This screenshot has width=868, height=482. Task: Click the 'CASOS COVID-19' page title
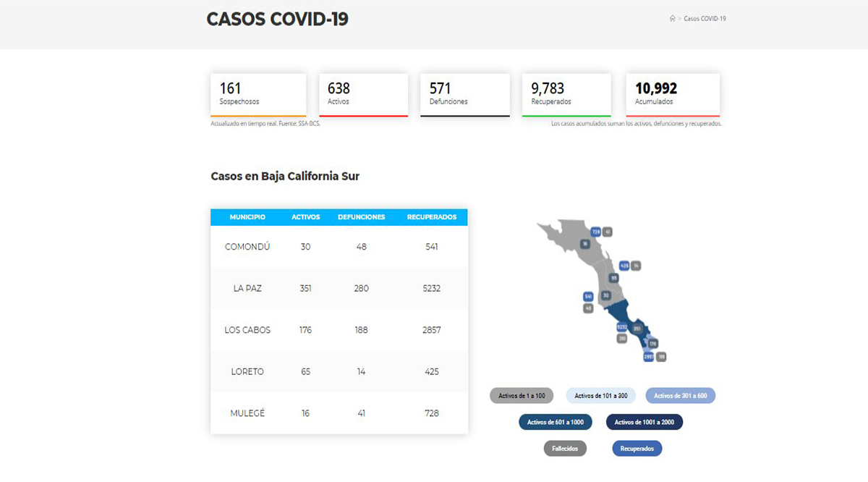coord(278,19)
